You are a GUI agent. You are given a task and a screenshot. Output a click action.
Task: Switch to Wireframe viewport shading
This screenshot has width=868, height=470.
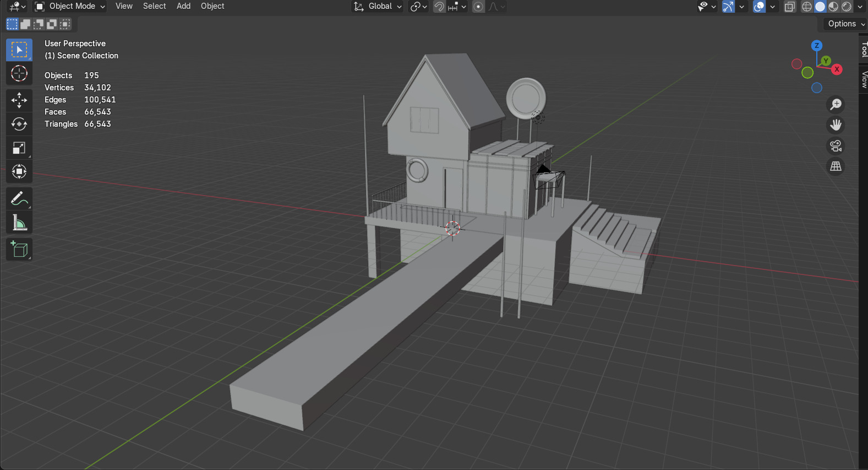(x=807, y=7)
